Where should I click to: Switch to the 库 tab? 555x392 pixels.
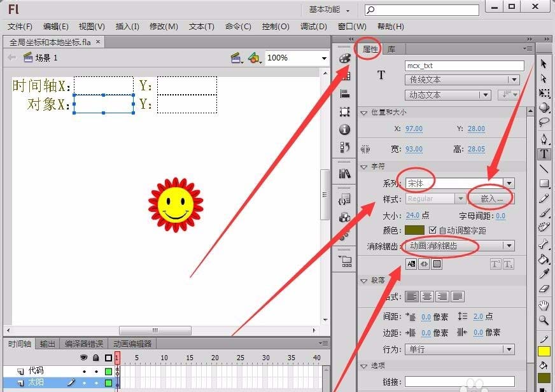click(x=391, y=49)
